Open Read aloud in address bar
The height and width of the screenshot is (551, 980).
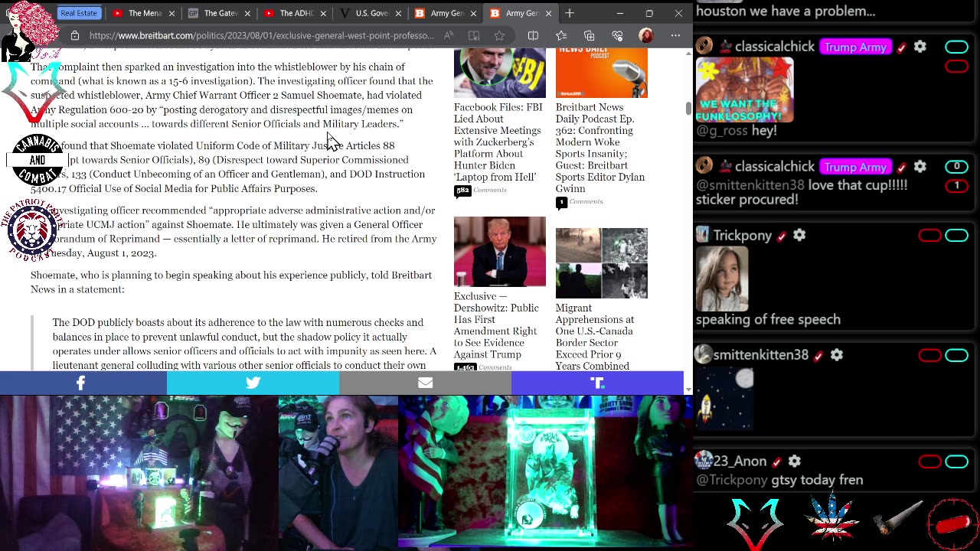pos(449,35)
